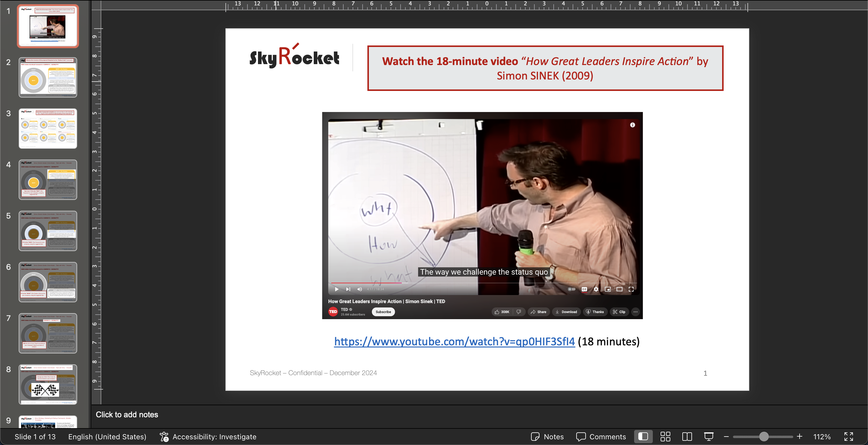The width and height of the screenshot is (868, 445).
Task: Click volume icon in video screenshot
Action: click(360, 289)
